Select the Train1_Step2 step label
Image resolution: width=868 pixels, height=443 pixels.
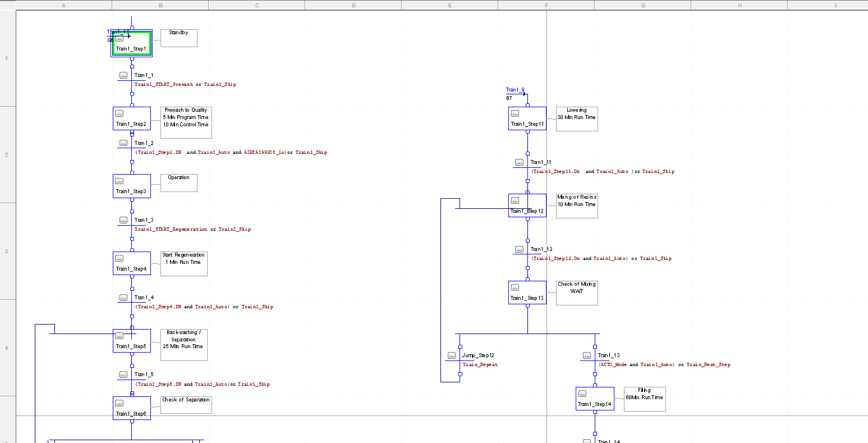tap(131, 124)
